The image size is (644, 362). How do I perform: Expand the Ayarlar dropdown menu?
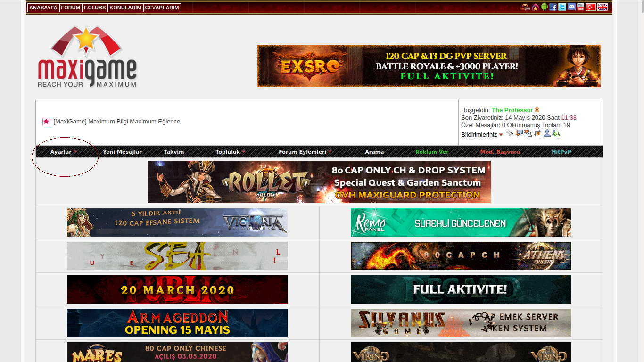(x=64, y=152)
